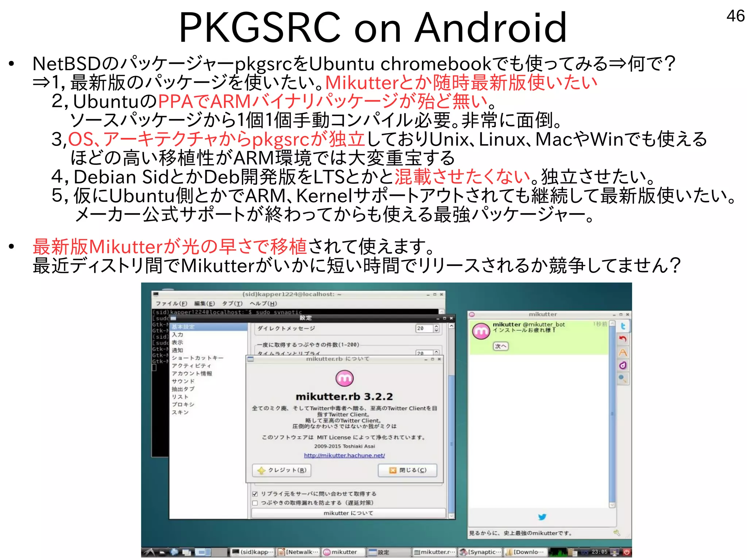The image size is (747, 560).
Task: Switch to the (sid)kapp terminal taskbar entry
Action: 252,552
